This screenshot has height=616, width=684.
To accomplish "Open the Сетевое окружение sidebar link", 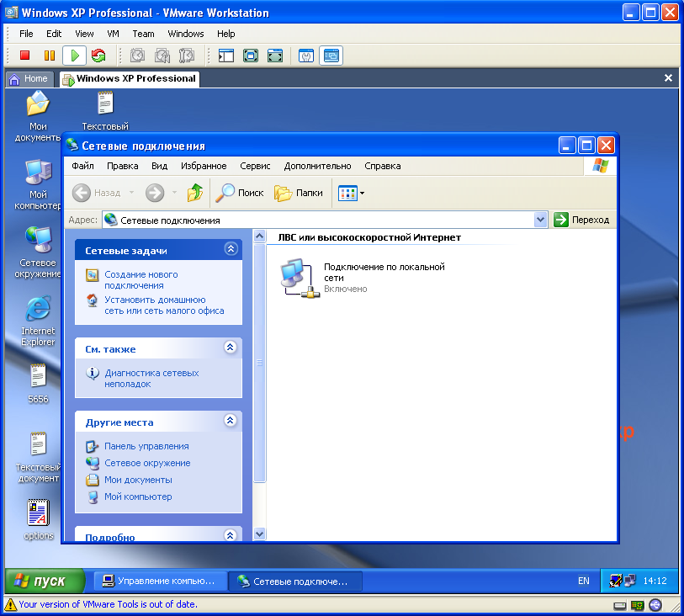I will click(x=147, y=463).
